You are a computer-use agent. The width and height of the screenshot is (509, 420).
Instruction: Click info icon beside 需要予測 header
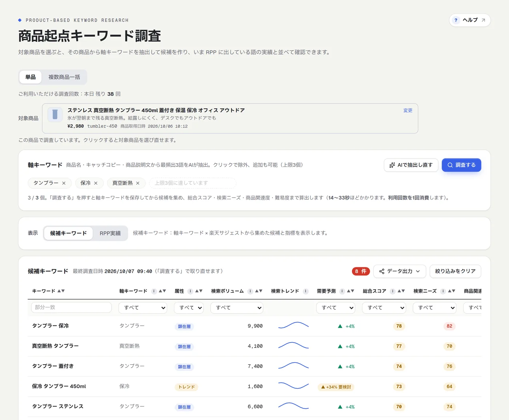click(x=342, y=291)
